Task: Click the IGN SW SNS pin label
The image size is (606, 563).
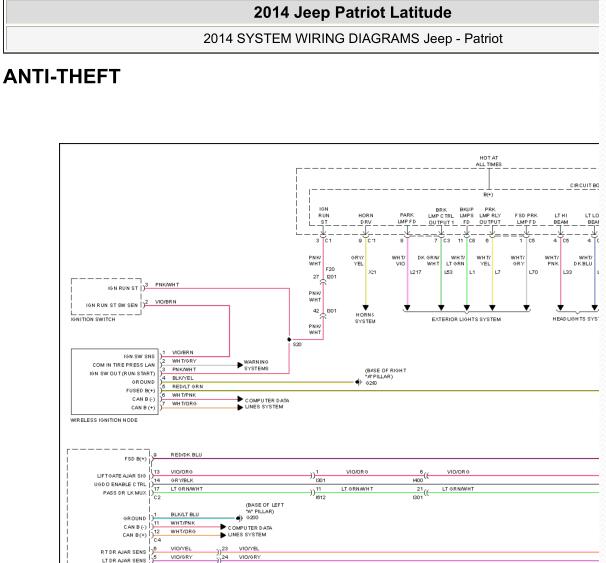Action: click(x=139, y=357)
